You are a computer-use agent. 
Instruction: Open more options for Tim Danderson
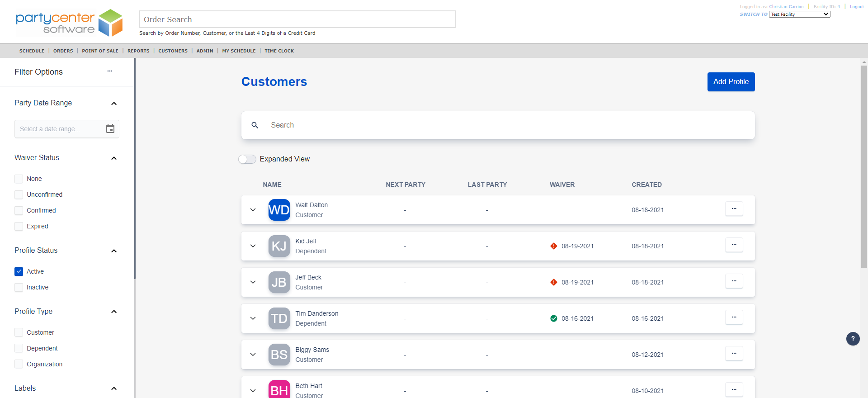pos(734,317)
